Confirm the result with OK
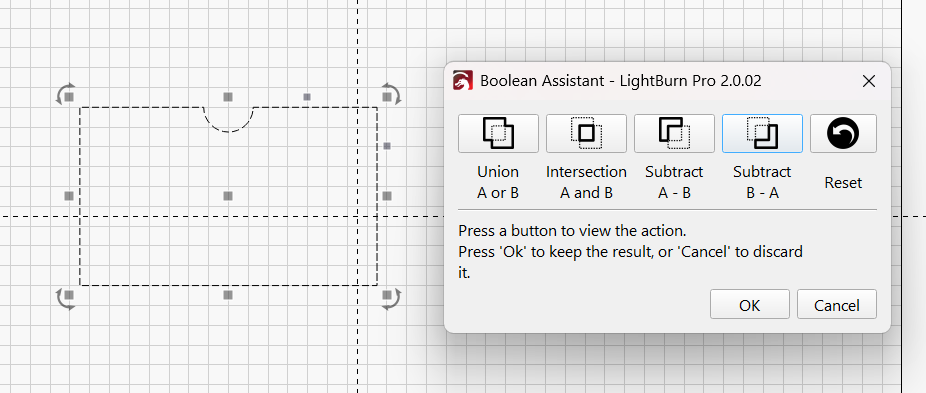The height and width of the screenshot is (393, 926). tap(749, 304)
